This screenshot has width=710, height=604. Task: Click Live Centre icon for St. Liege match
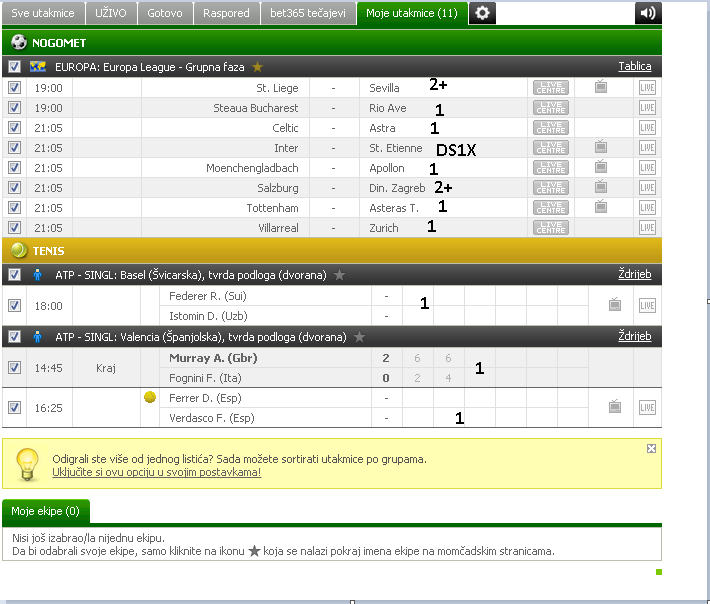click(550, 88)
